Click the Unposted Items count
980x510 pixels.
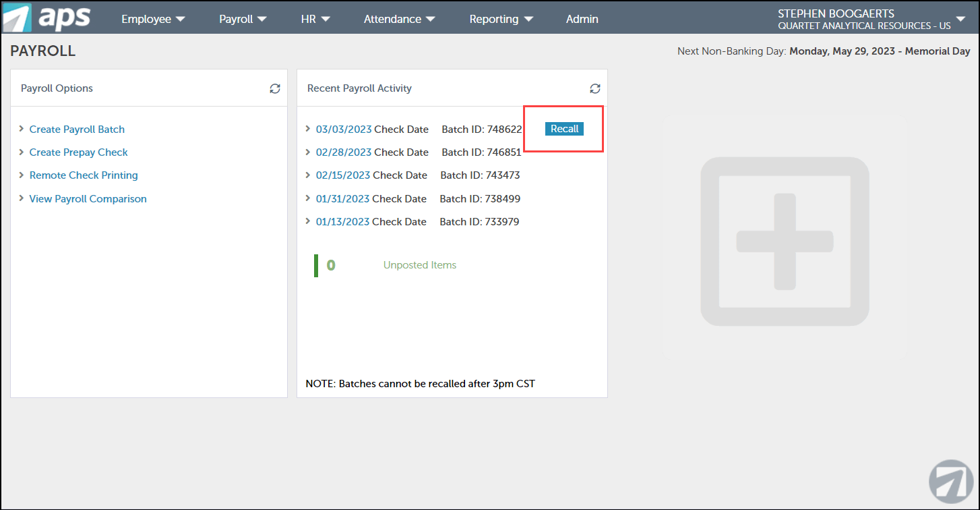coord(331,265)
